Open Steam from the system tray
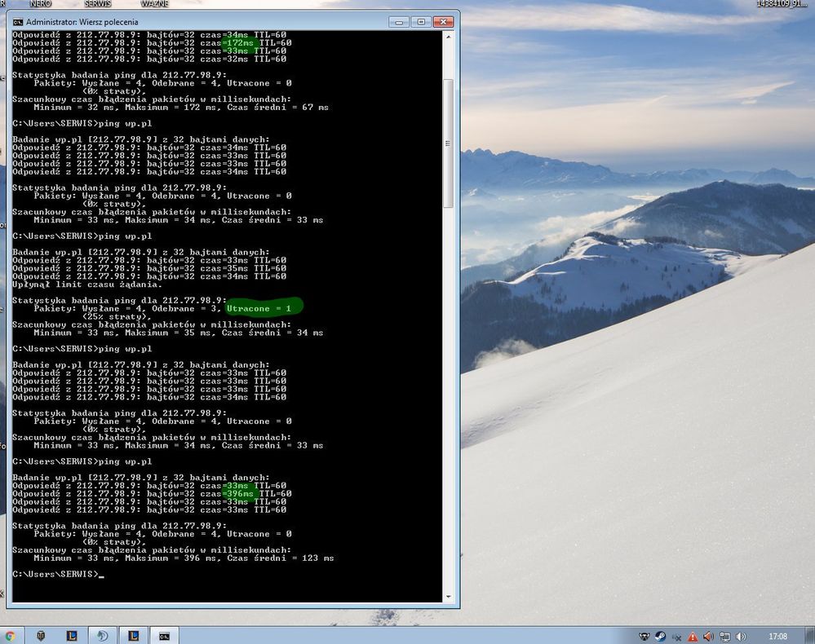Viewport: 815px width, 644px height. (659, 636)
